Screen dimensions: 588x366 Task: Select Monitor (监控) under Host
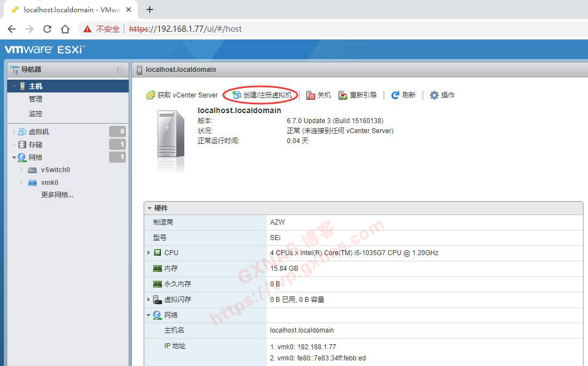coord(36,114)
